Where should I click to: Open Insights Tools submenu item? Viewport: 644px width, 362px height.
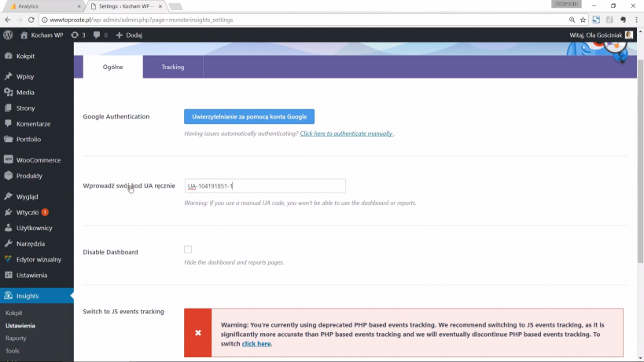coord(12,351)
